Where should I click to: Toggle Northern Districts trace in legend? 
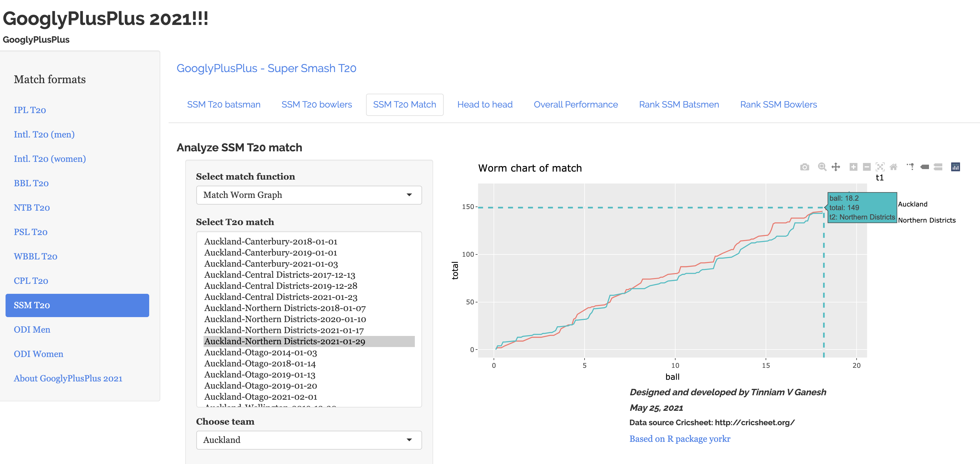pyautogui.click(x=926, y=220)
